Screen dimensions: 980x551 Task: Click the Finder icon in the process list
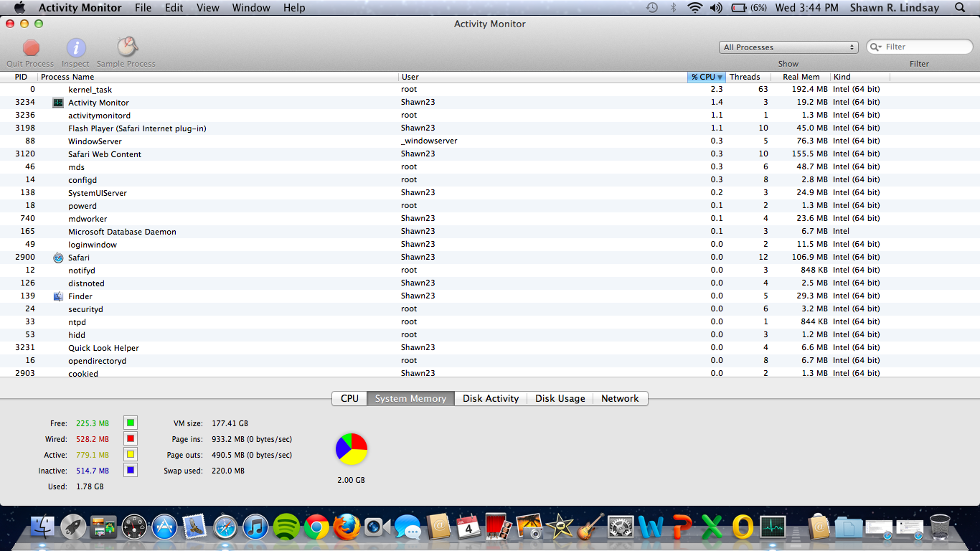point(58,296)
